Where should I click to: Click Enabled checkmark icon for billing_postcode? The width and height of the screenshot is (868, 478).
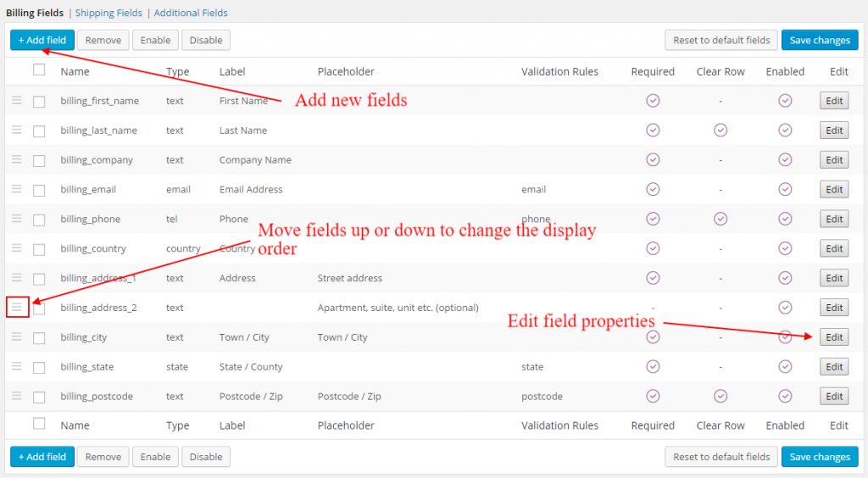pos(785,396)
